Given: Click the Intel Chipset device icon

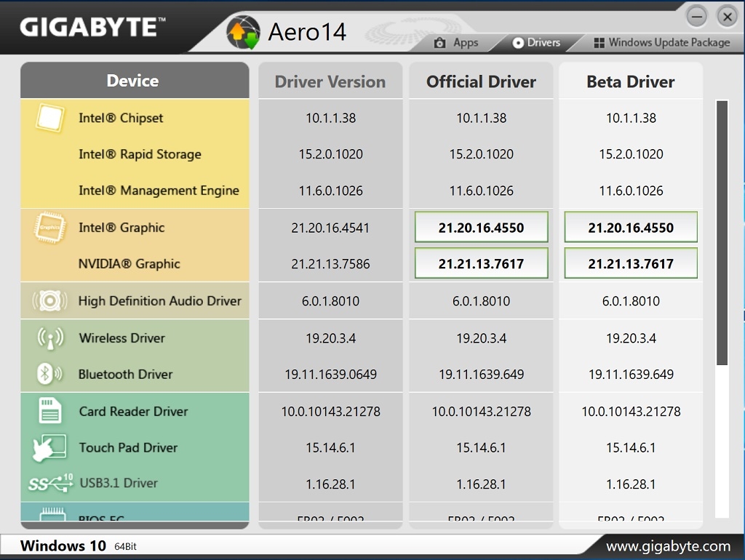Looking at the screenshot, I should (49, 118).
